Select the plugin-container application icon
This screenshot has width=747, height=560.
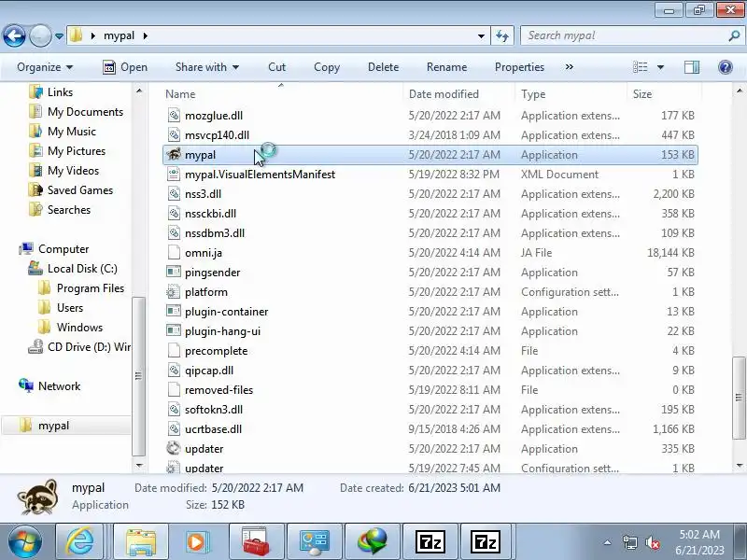coord(174,311)
